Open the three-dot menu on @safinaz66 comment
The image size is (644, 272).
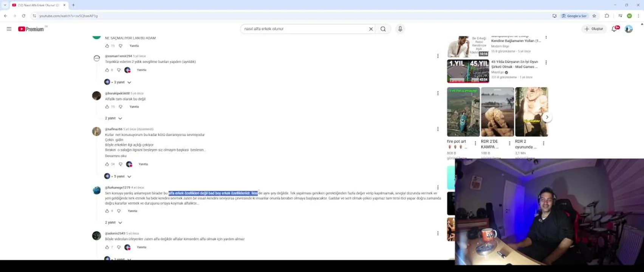(438, 129)
